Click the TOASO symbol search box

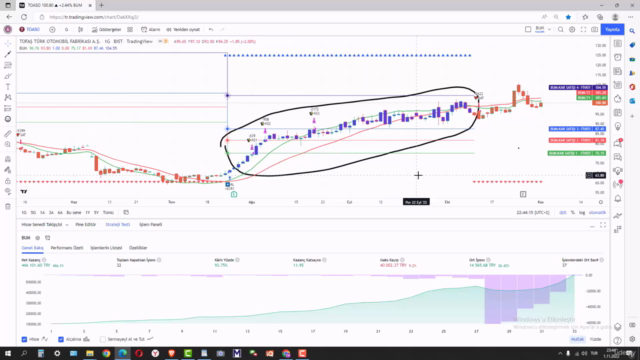[x=30, y=29]
